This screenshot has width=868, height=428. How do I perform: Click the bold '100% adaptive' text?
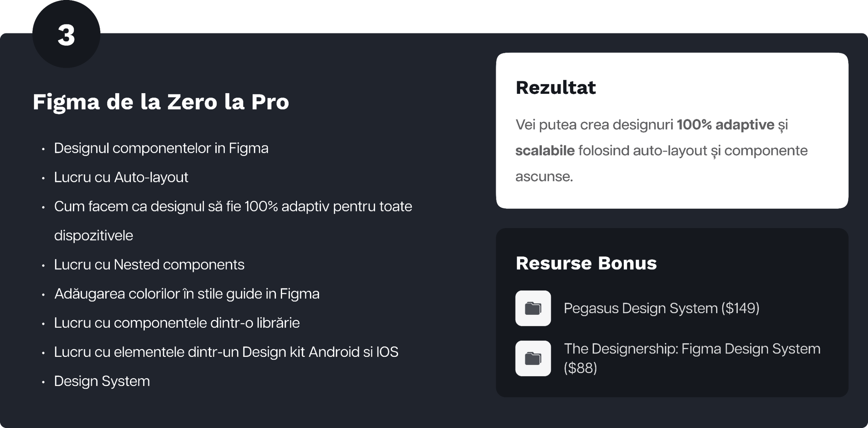tap(726, 125)
